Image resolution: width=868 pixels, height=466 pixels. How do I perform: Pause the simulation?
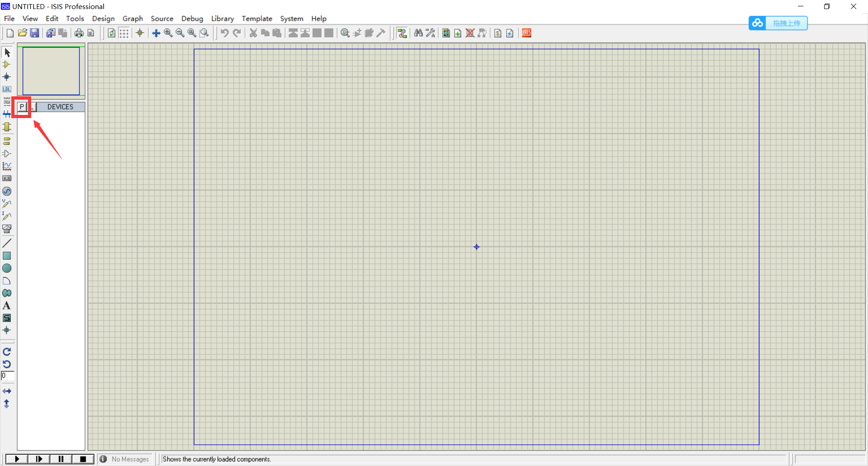(61, 459)
